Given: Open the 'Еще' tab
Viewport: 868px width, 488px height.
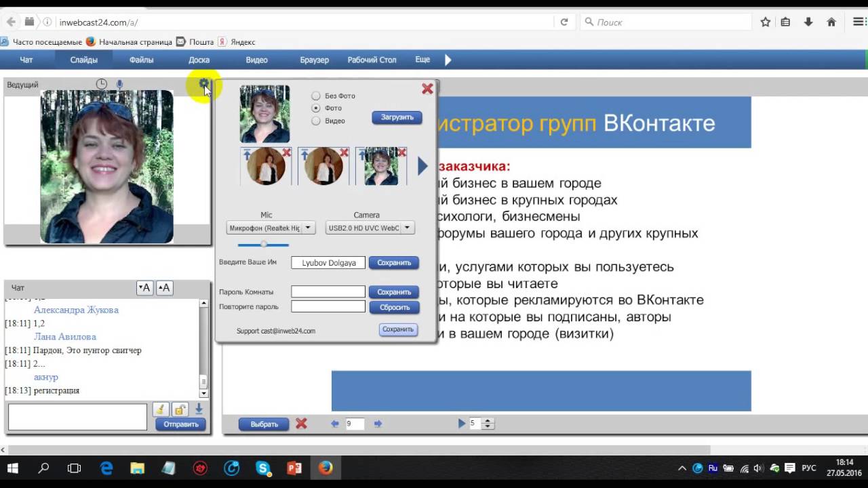Looking at the screenshot, I should pyautogui.click(x=422, y=60).
